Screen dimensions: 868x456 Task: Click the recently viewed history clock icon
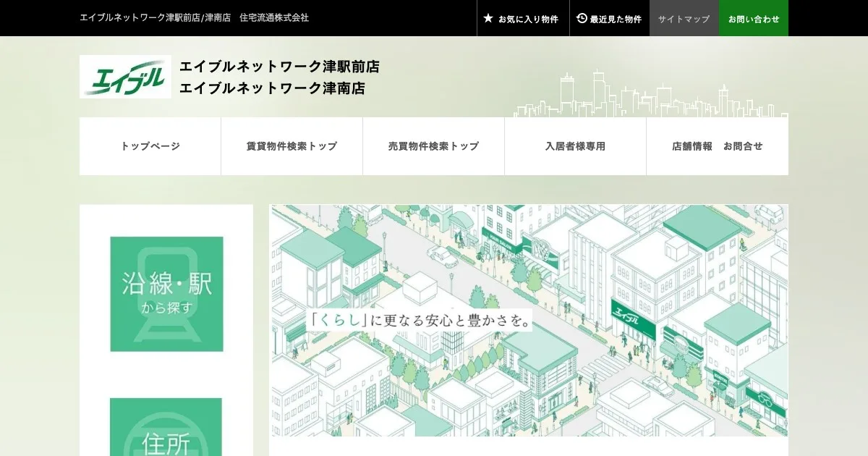point(582,19)
